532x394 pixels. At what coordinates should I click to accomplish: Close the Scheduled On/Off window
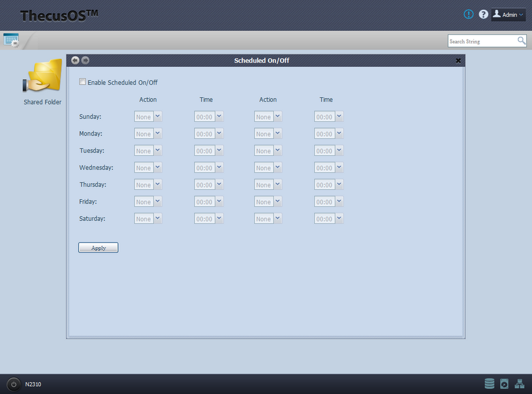[458, 61]
